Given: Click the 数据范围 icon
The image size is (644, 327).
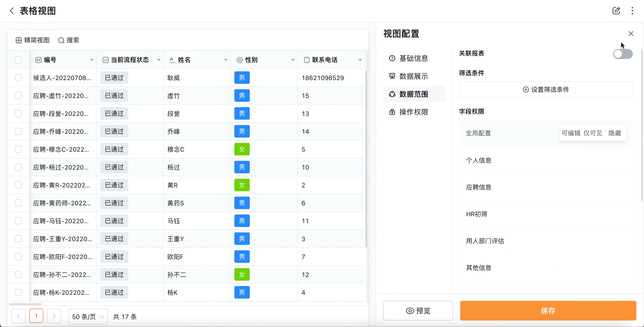Looking at the screenshot, I should (392, 94).
